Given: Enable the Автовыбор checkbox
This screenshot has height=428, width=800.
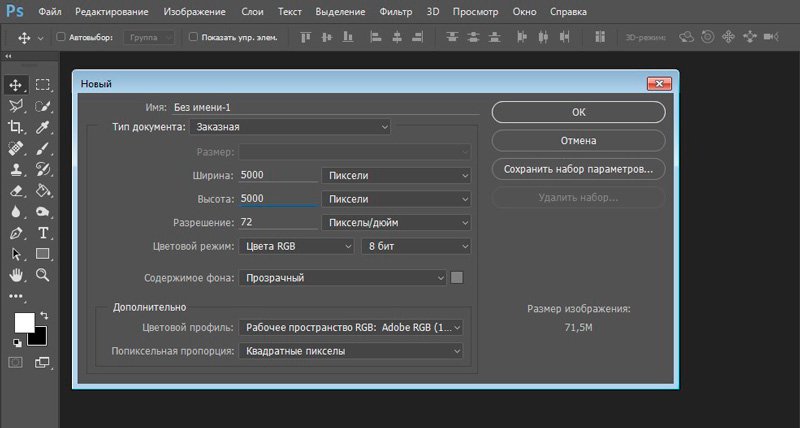Looking at the screenshot, I should (61, 37).
